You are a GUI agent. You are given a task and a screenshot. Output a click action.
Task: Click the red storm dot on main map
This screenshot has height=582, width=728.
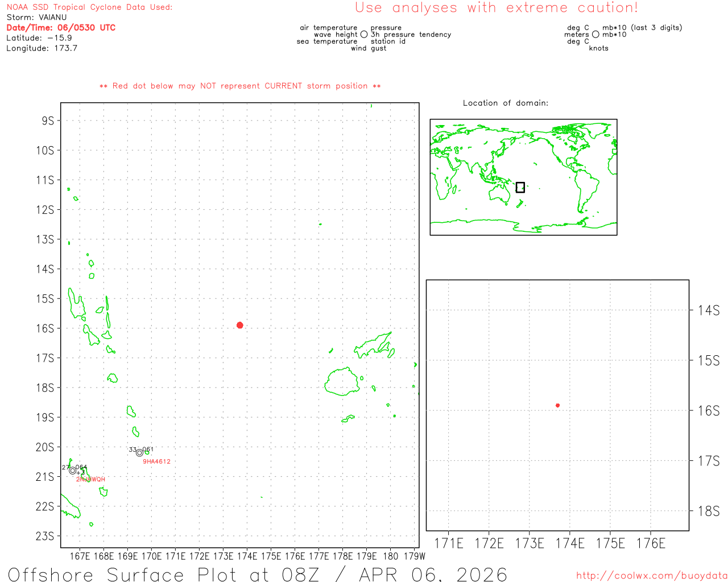point(240,325)
